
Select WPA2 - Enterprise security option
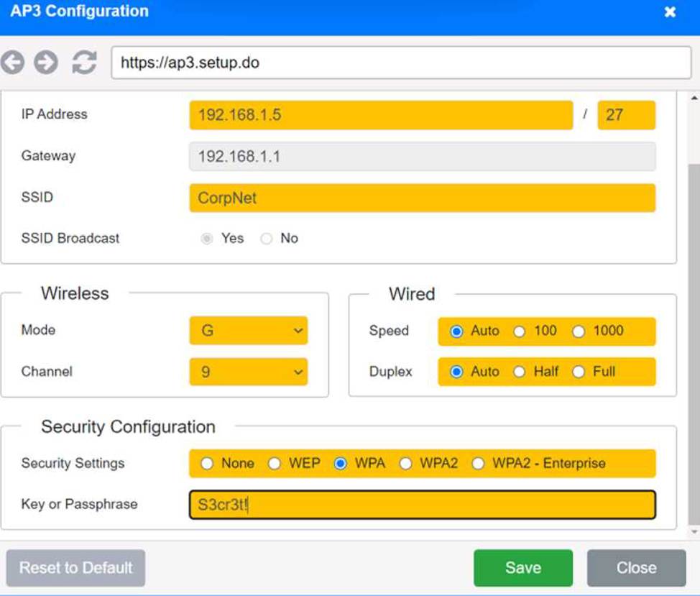479,464
